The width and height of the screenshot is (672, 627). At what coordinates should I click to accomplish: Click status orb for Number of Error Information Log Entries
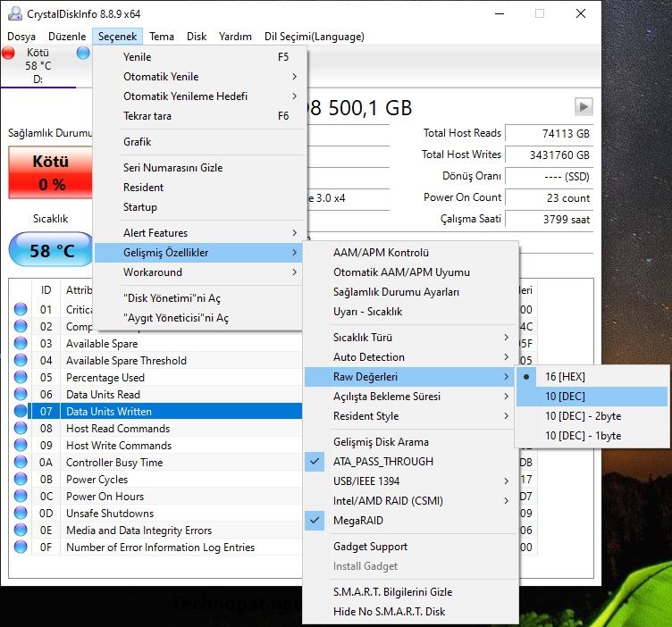21,547
